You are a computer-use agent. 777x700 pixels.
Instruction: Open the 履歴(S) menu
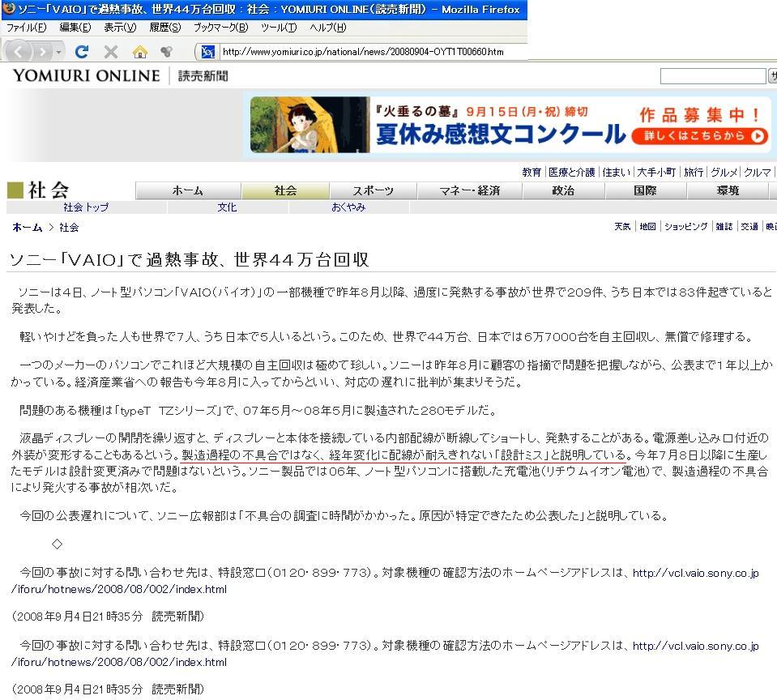click(165, 28)
